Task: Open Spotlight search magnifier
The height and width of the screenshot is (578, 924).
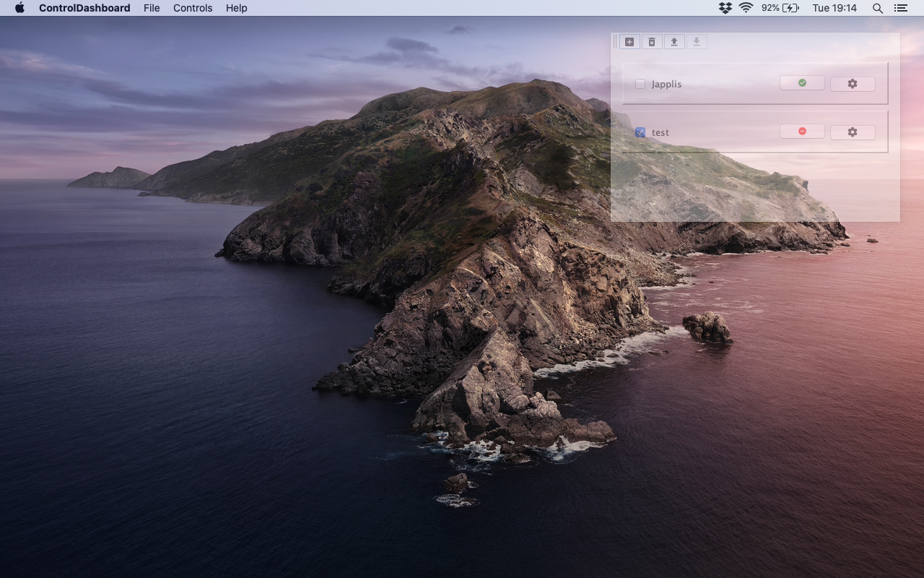Action: tap(878, 8)
